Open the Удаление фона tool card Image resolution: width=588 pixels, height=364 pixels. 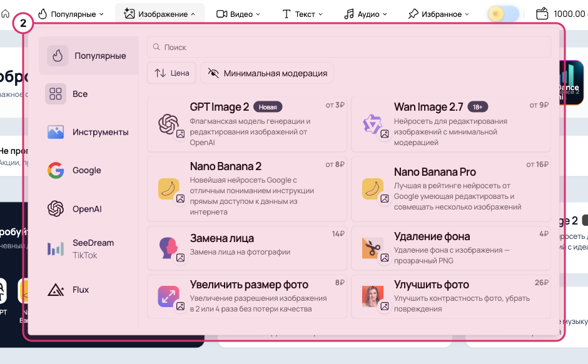point(451,248)
